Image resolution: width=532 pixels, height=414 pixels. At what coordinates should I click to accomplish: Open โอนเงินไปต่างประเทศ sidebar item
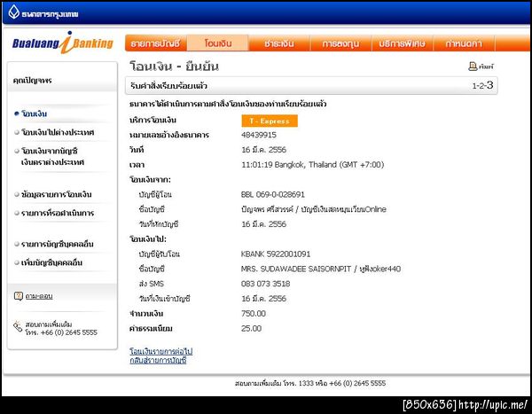[x=58, y=132]
